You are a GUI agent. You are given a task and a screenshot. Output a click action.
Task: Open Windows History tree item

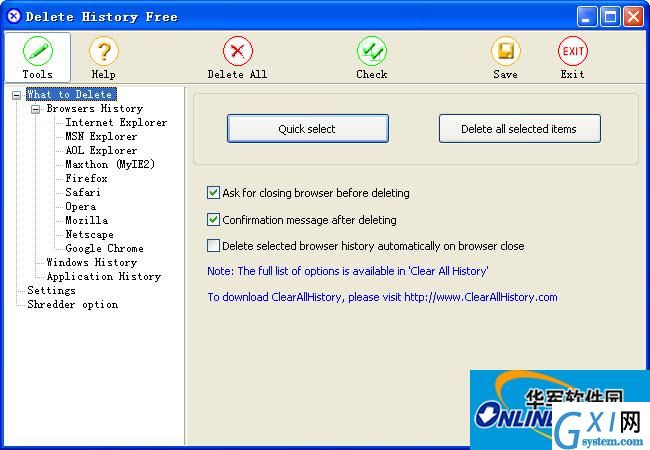[x=92, y=263]
